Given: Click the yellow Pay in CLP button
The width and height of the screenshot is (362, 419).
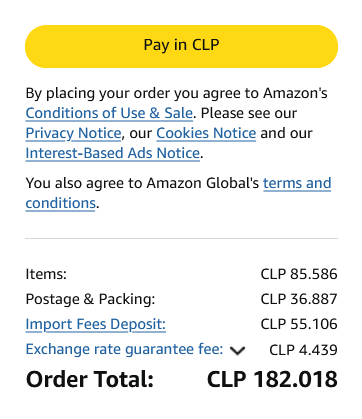Looking at the screenshot, I should pos(181,46).
